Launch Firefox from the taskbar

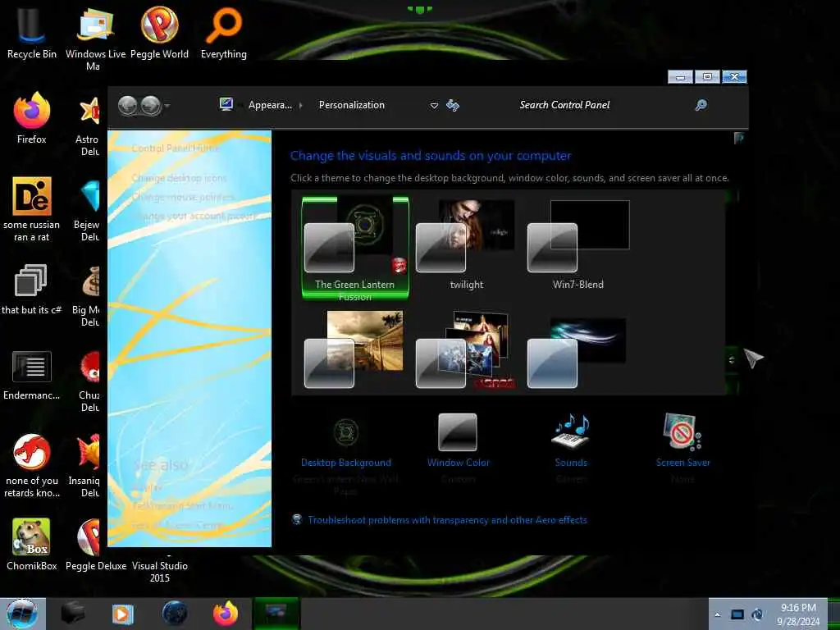226,614
